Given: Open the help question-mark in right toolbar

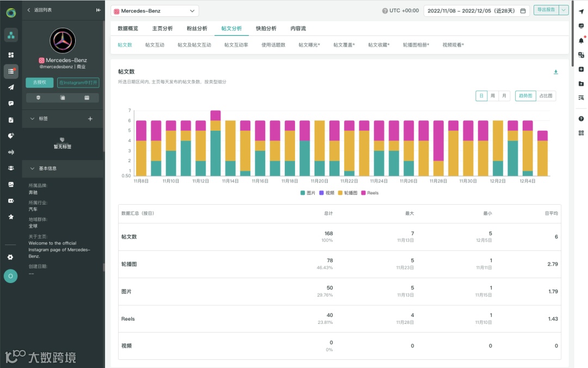Looking at the screenshot, I should 581,119.
